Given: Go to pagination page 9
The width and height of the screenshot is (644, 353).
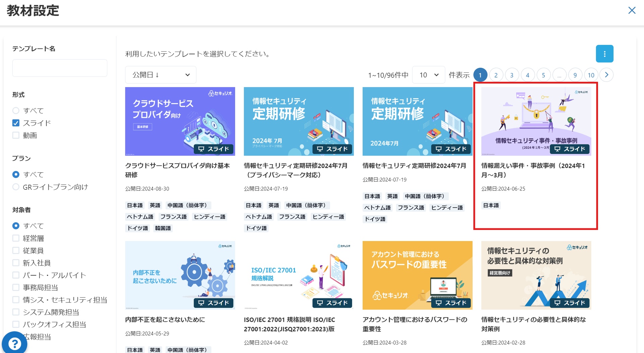Looking at the screenshot, I should [575, 75].
